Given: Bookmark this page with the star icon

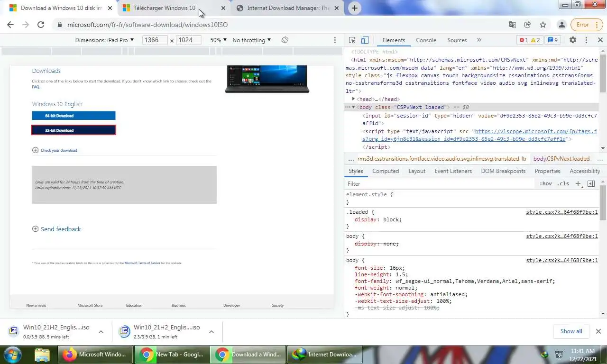Looking at the screenshot, I should tap(543, 25).
